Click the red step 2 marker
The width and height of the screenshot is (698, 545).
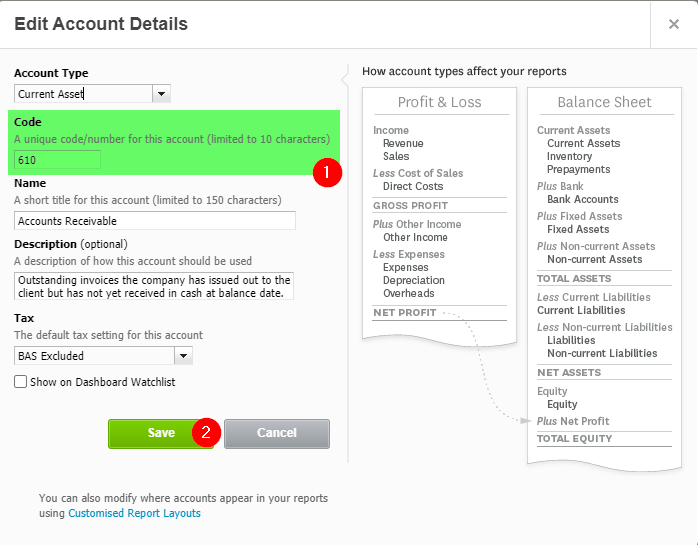(206, 432)
